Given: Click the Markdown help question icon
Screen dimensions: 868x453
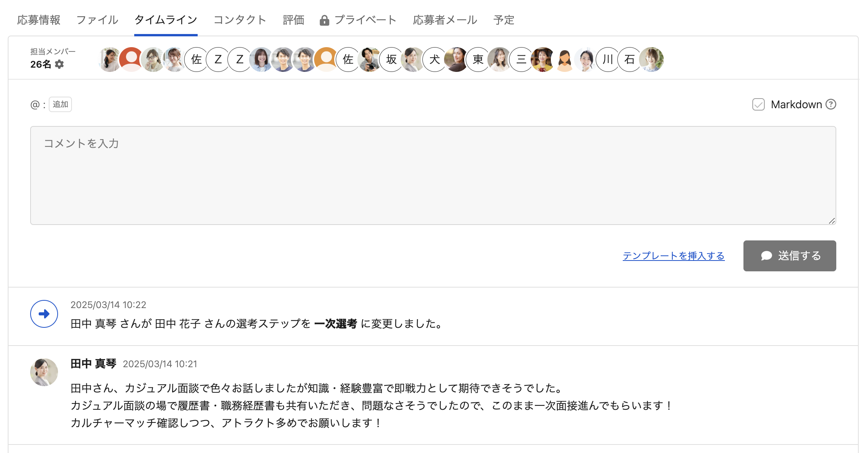Looking at the screenshot, I should pyautogui.click(x=831, y=104).
